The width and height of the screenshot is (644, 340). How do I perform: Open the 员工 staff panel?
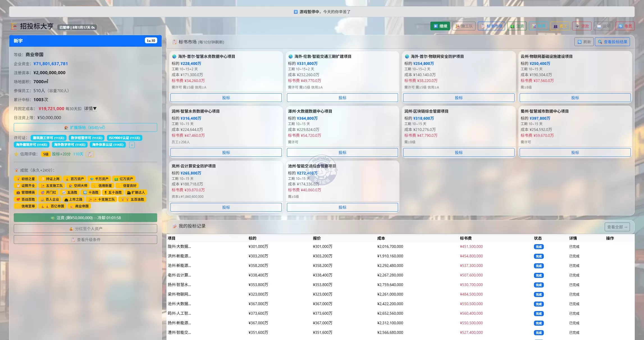pos(560,26)
